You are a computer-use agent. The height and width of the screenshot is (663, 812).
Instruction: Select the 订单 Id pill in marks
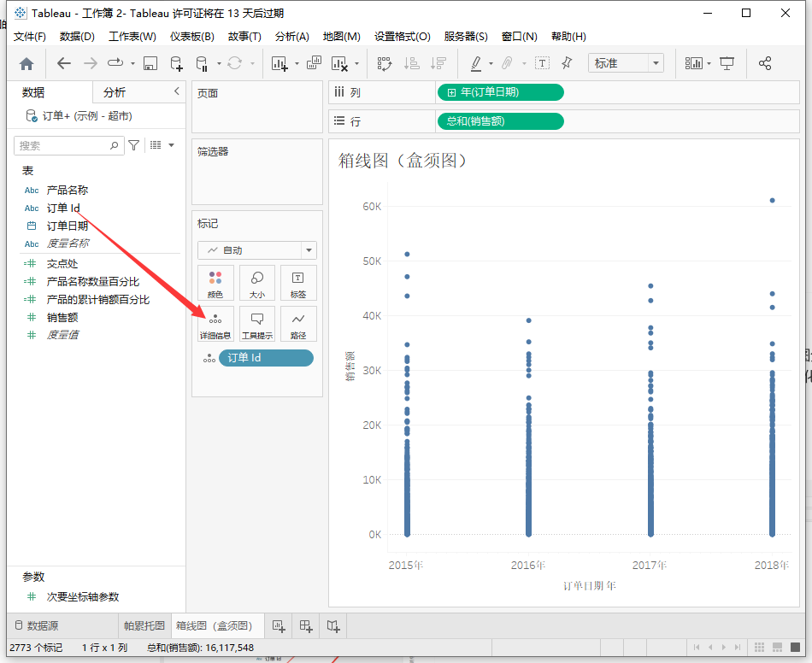pos(266,358)
